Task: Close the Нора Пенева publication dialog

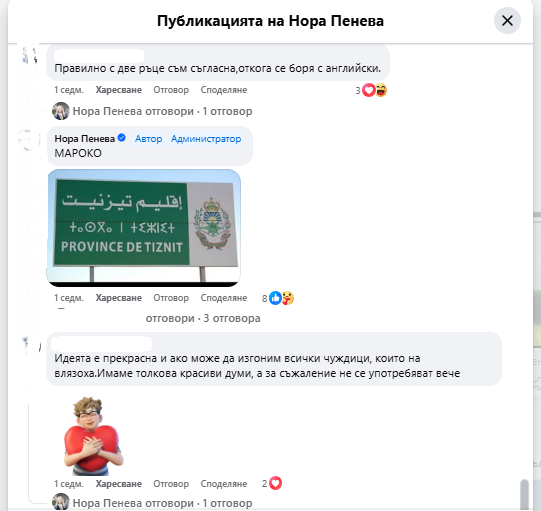Action: tap(507, 21)
